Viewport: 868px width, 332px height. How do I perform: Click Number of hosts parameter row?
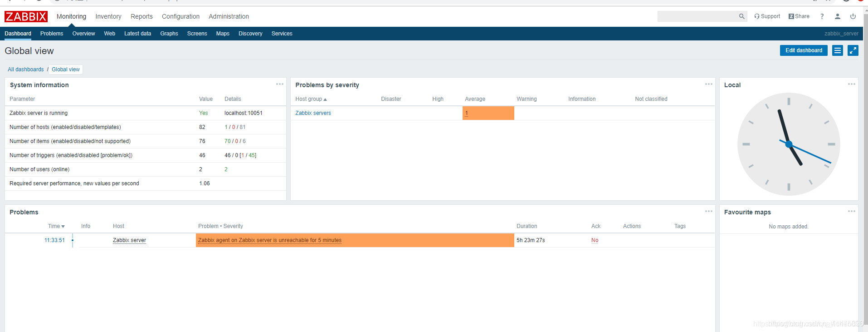(145, 127)
